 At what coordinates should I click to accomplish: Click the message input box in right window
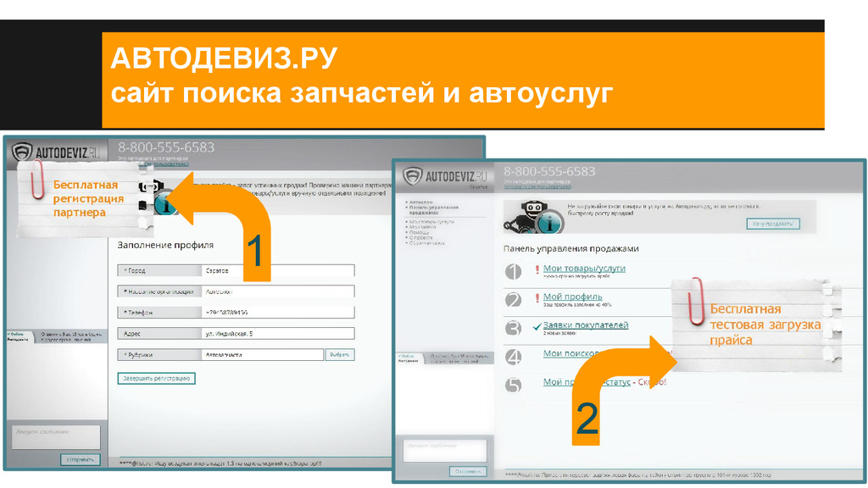click(444, 451)
